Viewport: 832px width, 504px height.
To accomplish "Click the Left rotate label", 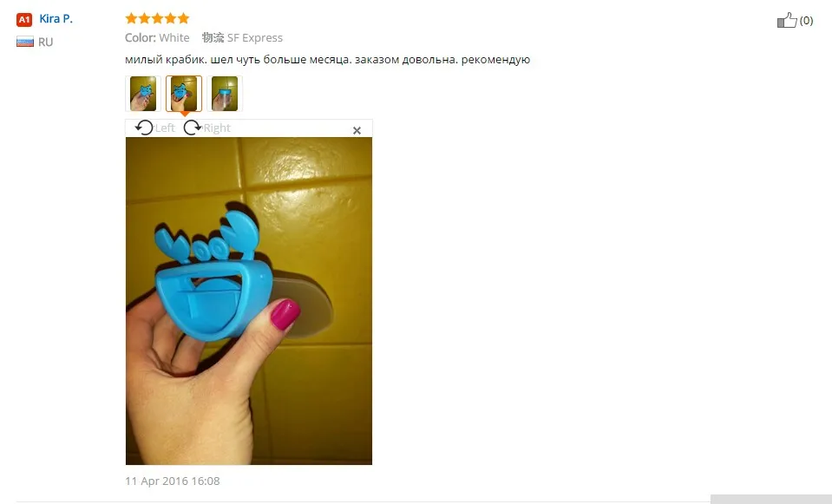I will pos(165,128).
